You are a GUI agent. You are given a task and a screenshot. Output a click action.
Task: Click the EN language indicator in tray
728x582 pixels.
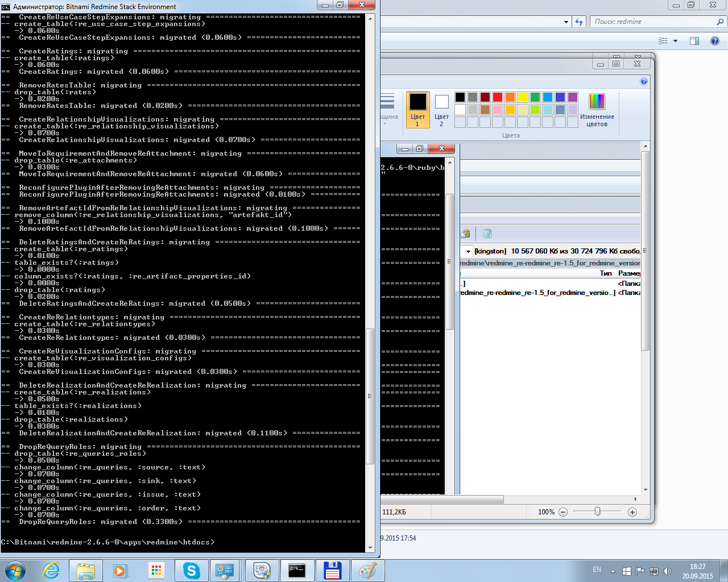[597, 569]
